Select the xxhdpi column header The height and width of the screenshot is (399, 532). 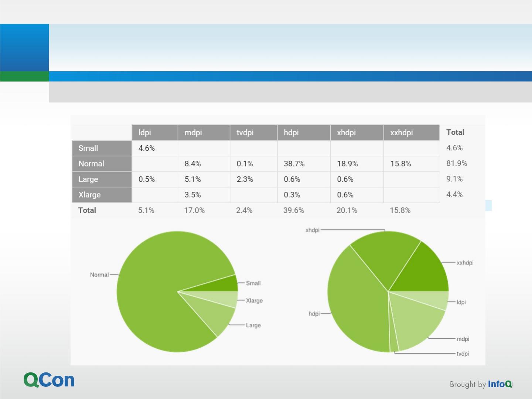412,133
